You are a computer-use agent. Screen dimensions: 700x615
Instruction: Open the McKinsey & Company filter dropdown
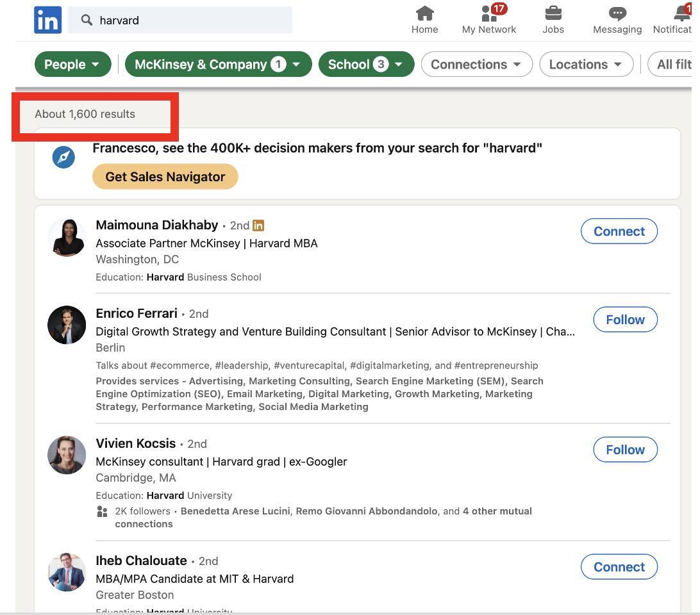[219, 64]
